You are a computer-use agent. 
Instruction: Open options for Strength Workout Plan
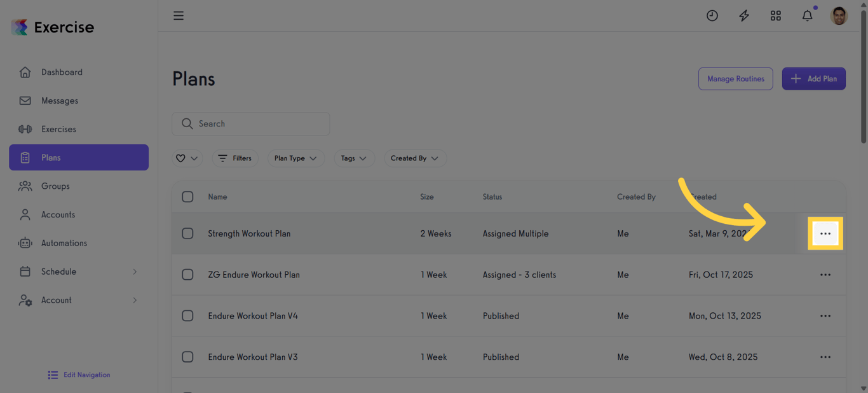coord(825,234)
